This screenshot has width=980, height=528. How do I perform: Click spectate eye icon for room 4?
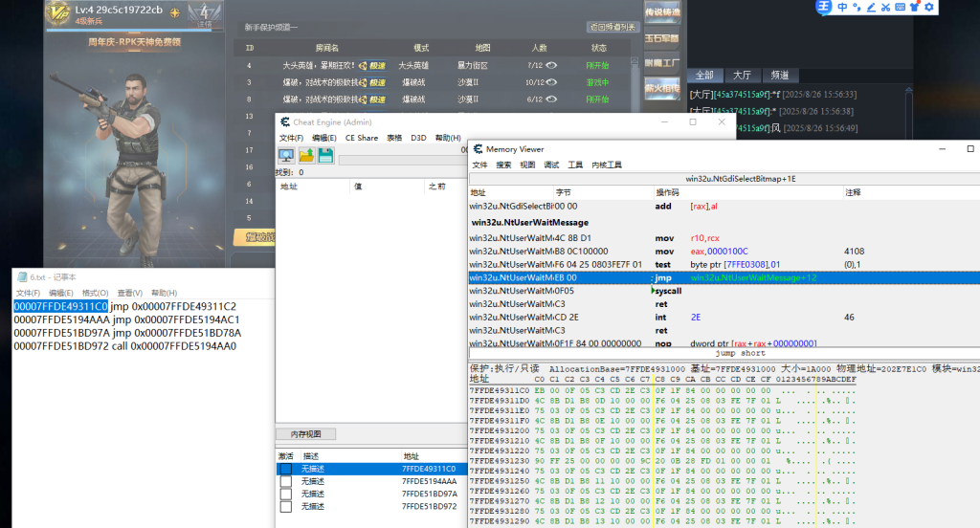point(551,65)
